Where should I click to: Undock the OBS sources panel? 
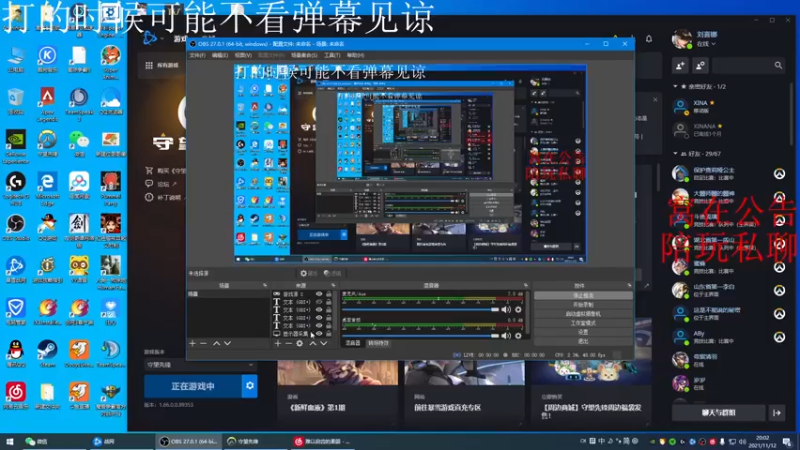click(x=333, y=285)
